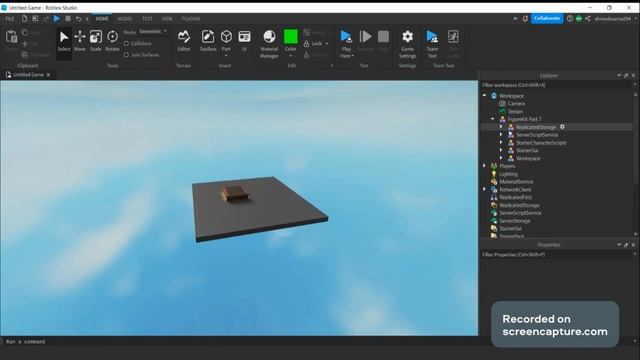640x360 pixels.
Task: Click the share icon beside the username
Action: (x=588, y=19)
